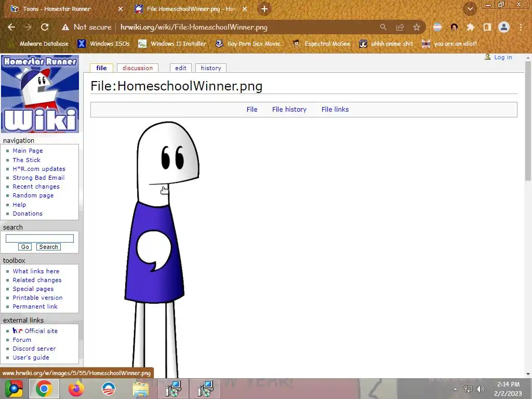Open the User's guide link

pyautogui.click(x=31, y=357)
